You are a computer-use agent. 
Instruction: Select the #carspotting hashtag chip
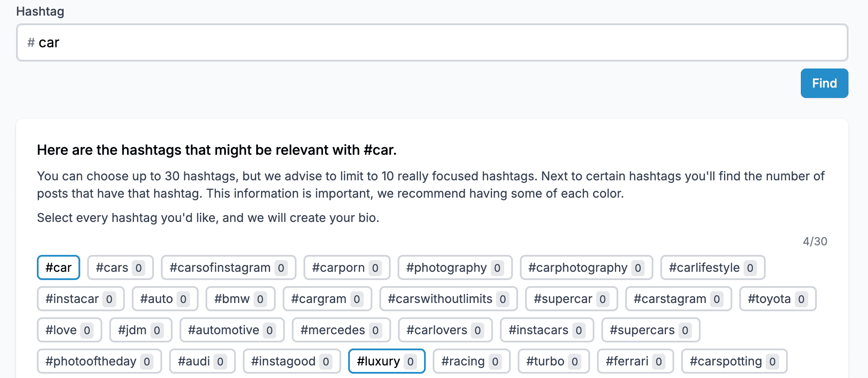tap(734, 361)
